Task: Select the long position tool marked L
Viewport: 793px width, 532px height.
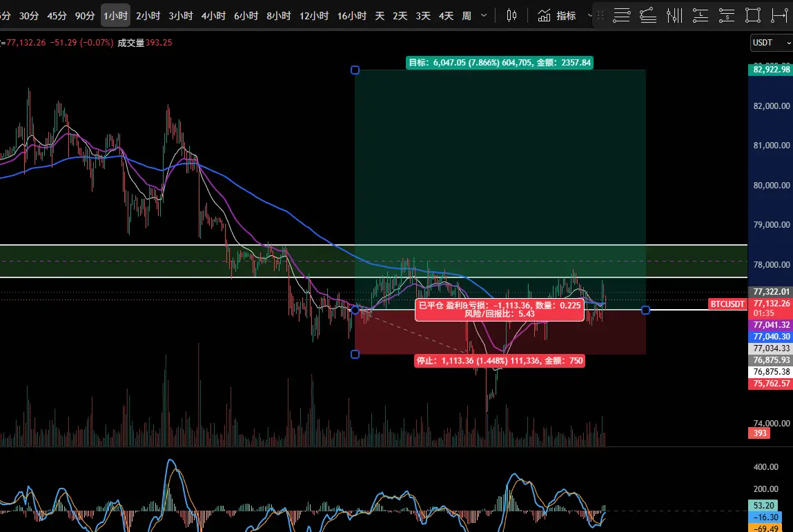Action: (x=701, y=16)
